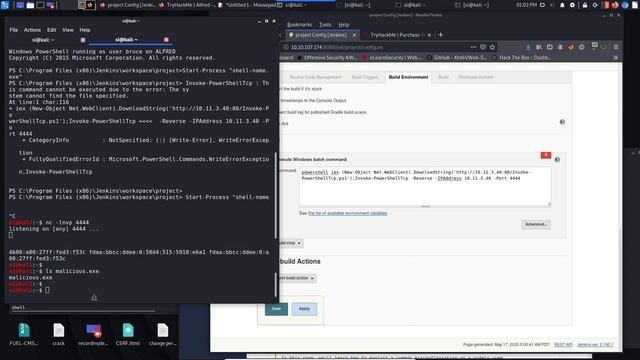Open Help menu in terminal window
Screen dimensions: 640x360
[84, 30]
